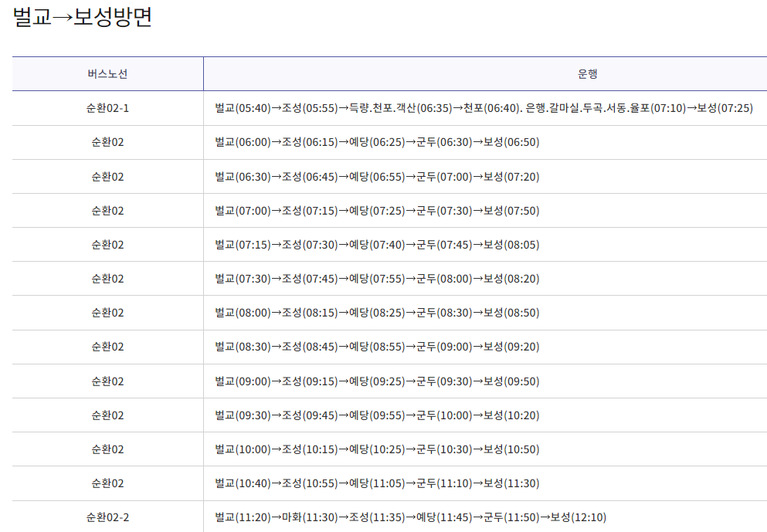This screenshot has height=532, width=767.
Task: Click schedule starting 벌교(08:00)
Action: [377, 313]
